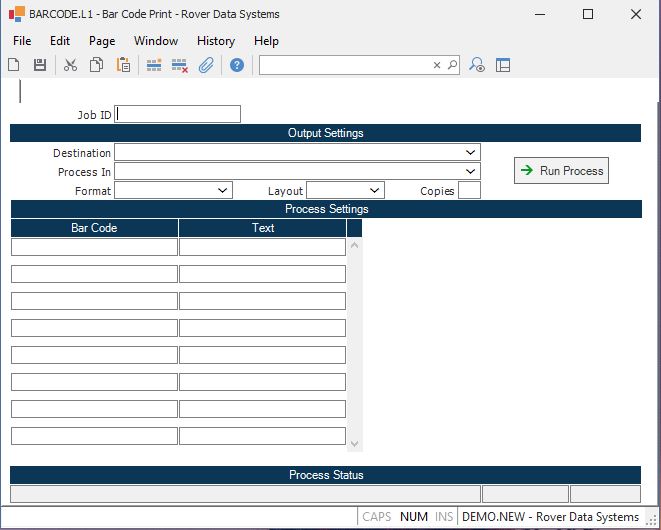The width and height of the screenshot is (661, 530).
Task: Open the Window menu
Action: click(156, 41)
